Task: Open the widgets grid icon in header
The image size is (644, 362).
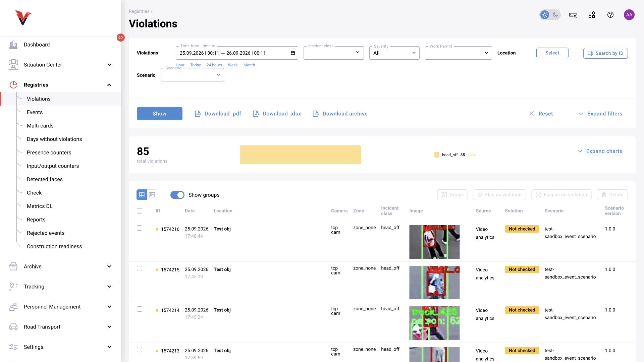Action: click(x=592, y=15)
